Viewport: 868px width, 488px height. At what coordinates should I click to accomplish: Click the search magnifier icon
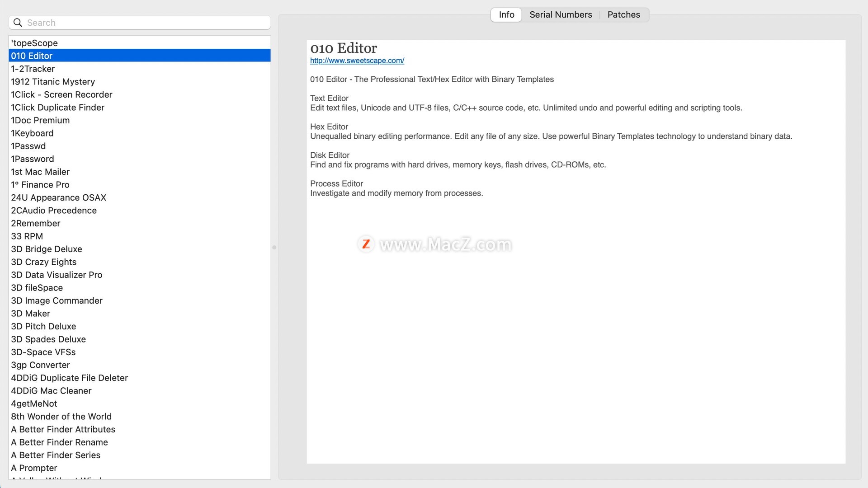click(x=18, y=23)
